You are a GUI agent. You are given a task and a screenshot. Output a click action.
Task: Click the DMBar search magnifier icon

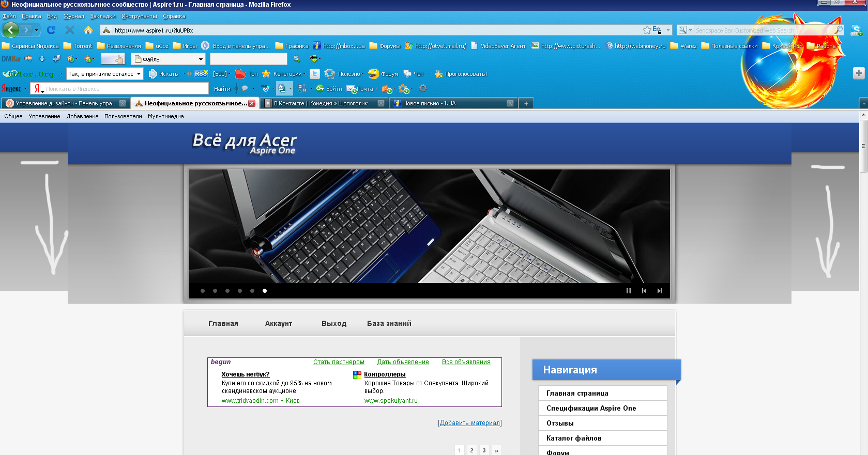297,59
